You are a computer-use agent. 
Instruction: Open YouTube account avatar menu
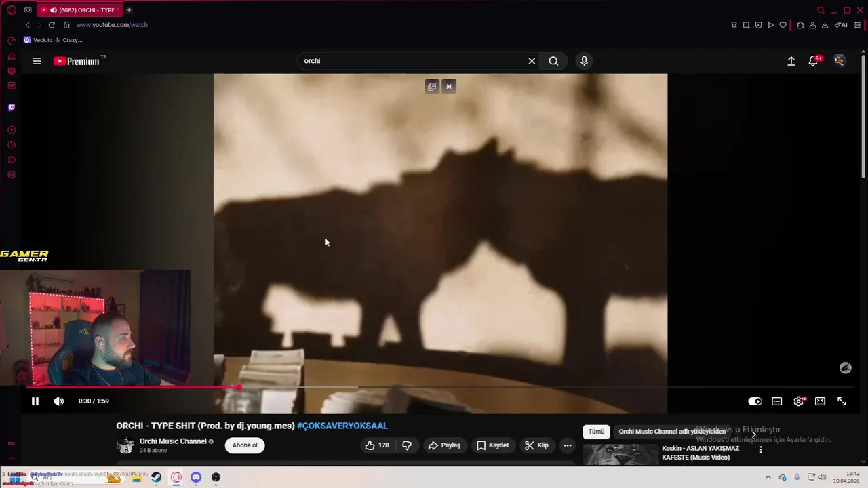pyautogui.click(x=840, y=61)
